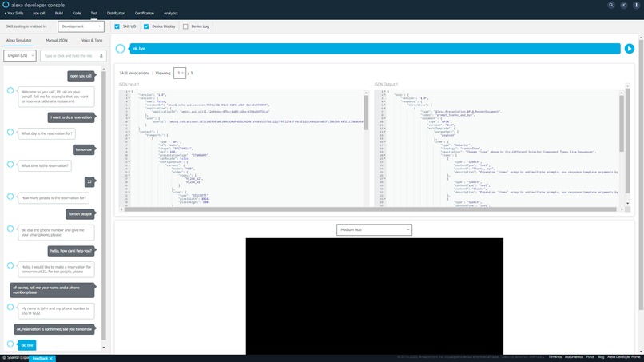The height and width of the screenshot is (362, 644).
Task: Click the Alexa ring next to 'My name is John' message
Action: (10, 307)
